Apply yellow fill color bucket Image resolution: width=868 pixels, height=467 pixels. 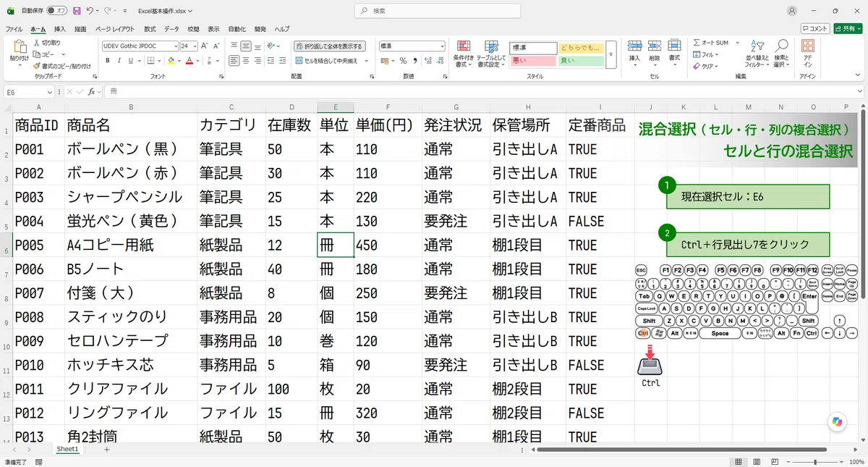(x=171, y=61)
